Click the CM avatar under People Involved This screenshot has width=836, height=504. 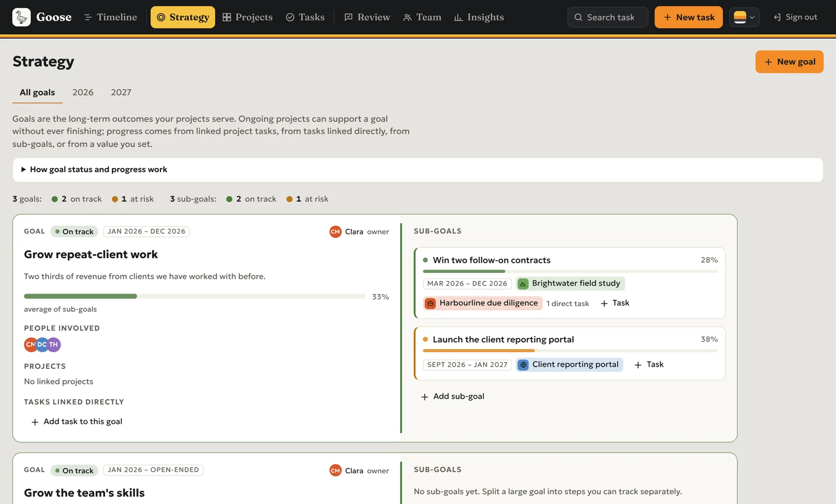click(30, 345)
